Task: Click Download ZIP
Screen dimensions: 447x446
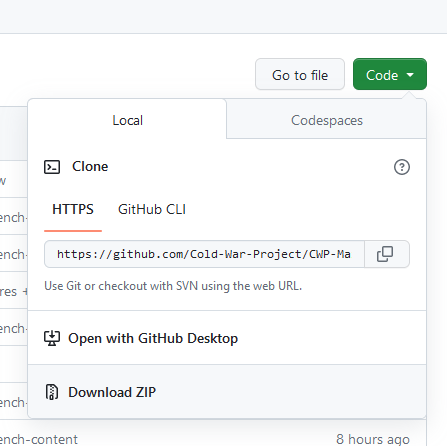Action: [x=227, y=392]
